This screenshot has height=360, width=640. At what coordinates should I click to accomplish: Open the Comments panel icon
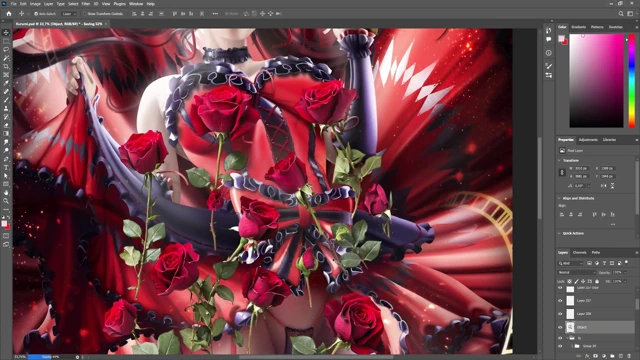click(x=549, y=40)
